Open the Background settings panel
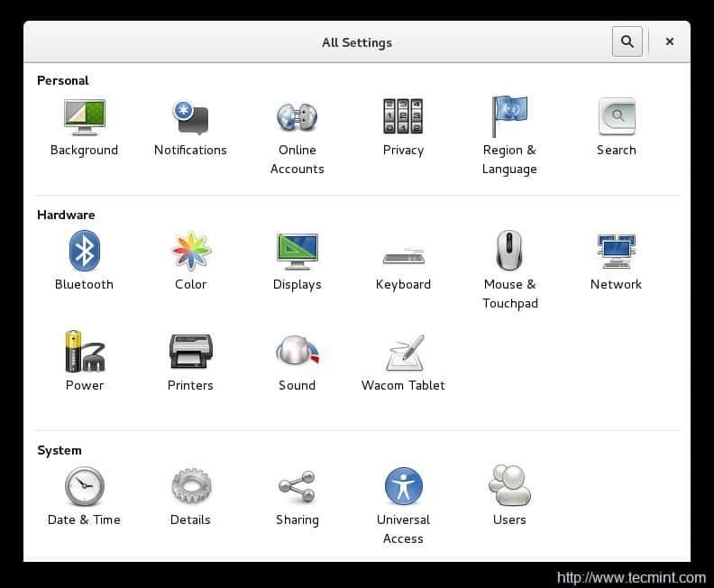714x588 pixels. 84,118
